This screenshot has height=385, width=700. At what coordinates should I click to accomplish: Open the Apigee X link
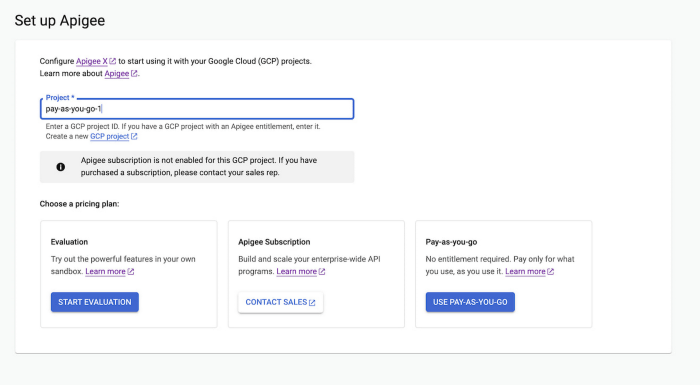point(92,61)
